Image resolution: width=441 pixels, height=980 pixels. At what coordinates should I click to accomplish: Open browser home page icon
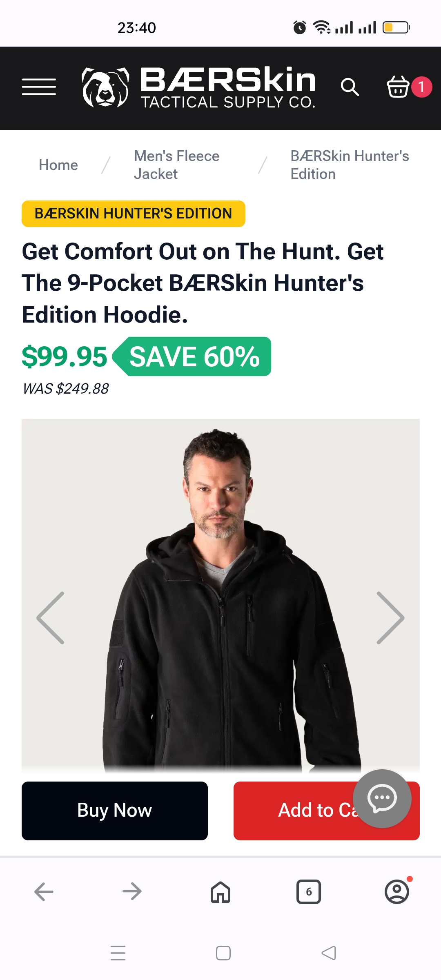220,892
